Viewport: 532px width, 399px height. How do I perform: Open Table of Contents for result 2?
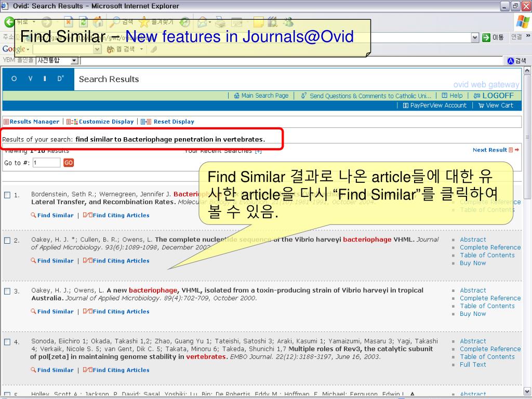point(487,255)
